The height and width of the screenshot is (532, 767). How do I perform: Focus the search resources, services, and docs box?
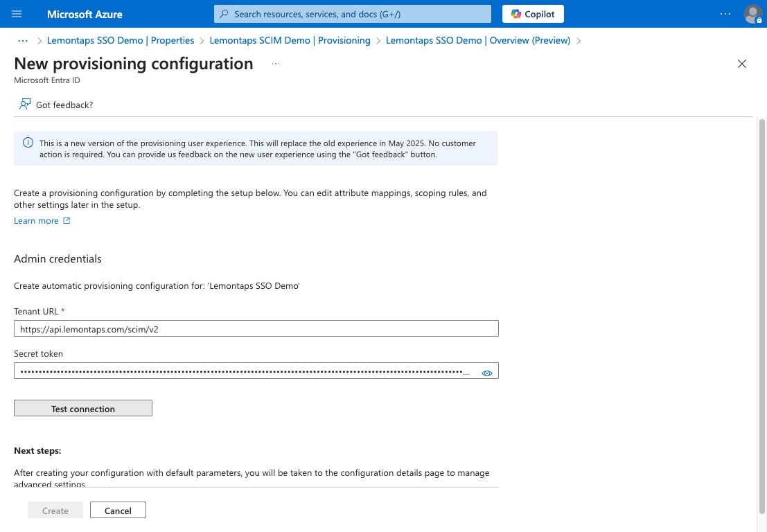pos(352,14)
